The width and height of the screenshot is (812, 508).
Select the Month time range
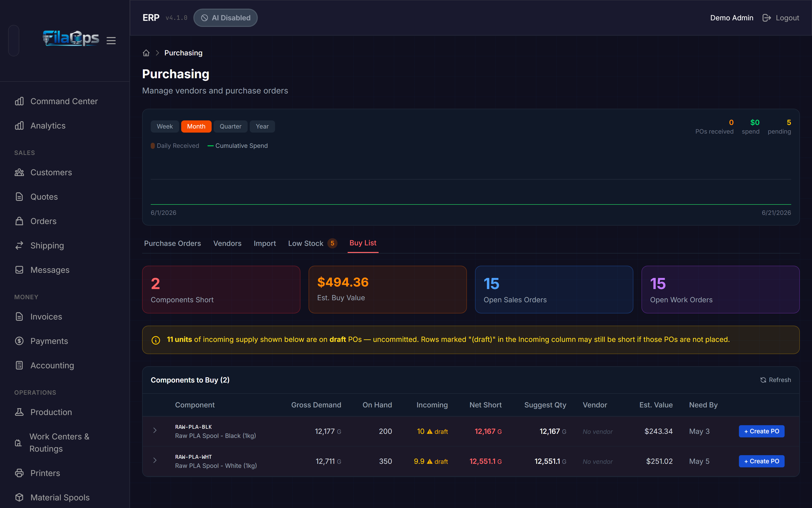click(x=196, y=126)
